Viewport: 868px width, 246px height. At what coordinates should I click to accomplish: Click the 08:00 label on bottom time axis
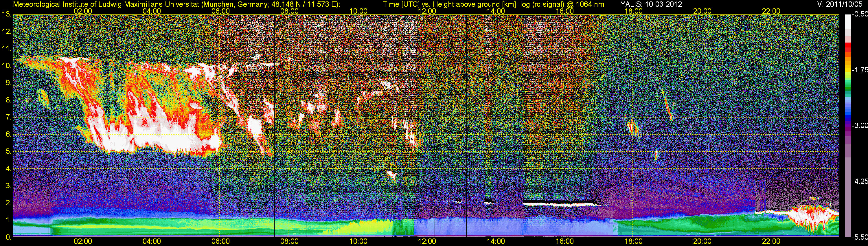(289, 242)
